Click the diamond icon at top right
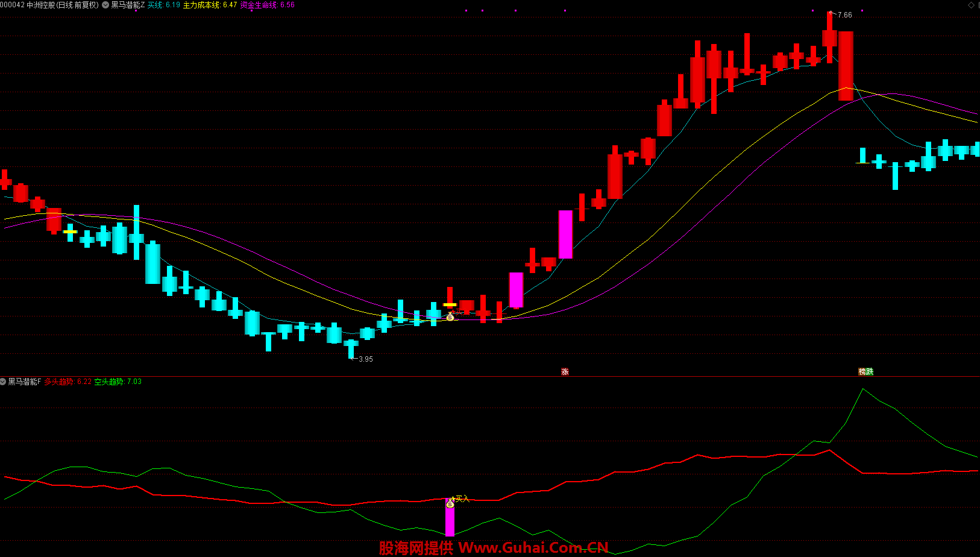This screenshot has height=557, width=980. 971,5
